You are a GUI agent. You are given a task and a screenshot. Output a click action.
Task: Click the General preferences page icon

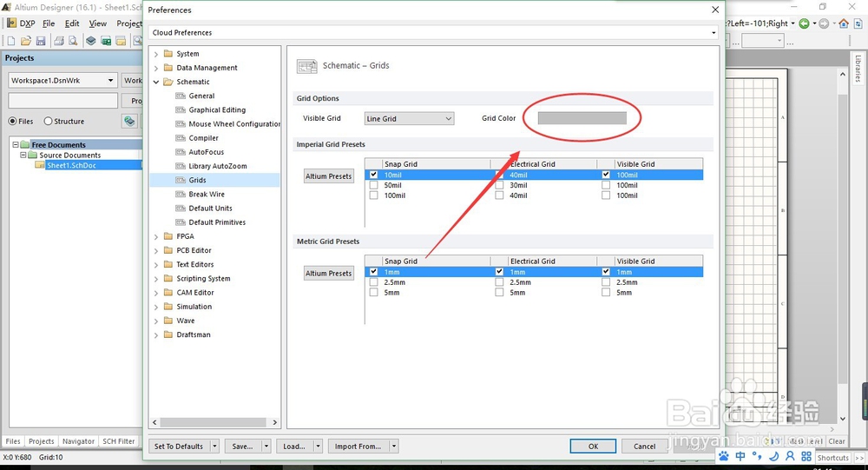(180, 96)
